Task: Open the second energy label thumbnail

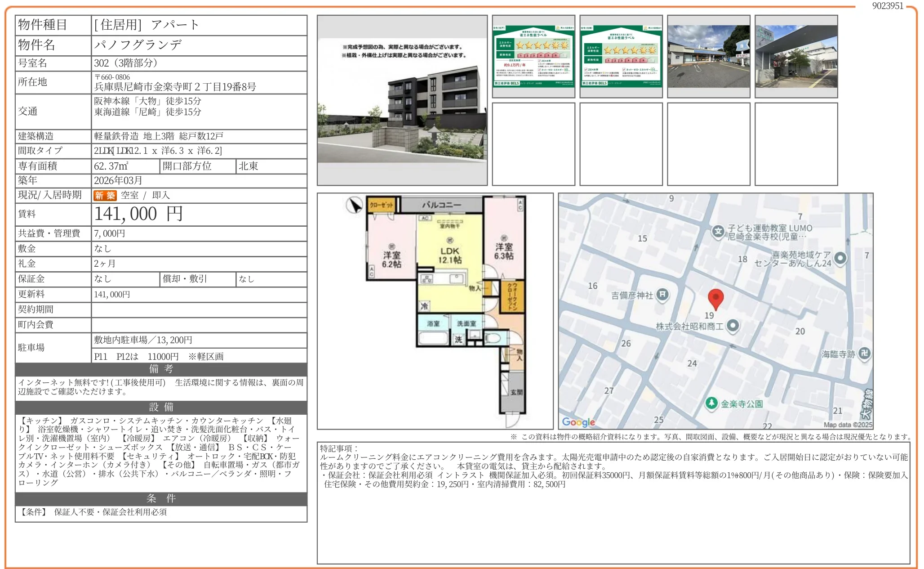Action: click(x=621, y=56)
